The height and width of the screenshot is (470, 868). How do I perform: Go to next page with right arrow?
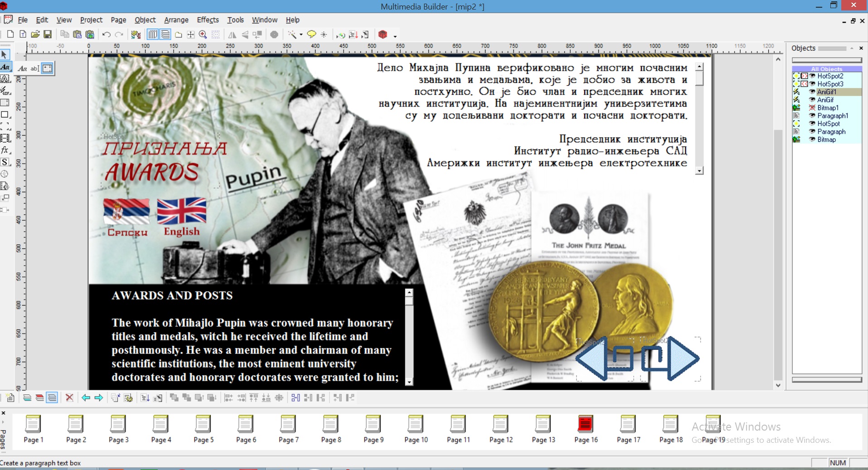[x=98, y=398]
